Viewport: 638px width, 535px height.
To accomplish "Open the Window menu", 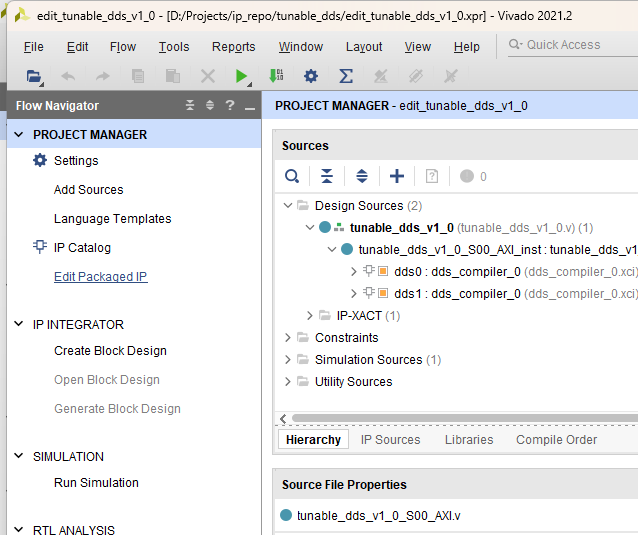I will point(301,47).
